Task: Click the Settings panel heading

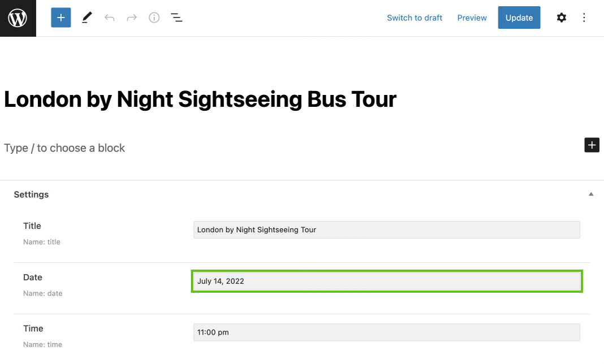Action: point(31,194)
